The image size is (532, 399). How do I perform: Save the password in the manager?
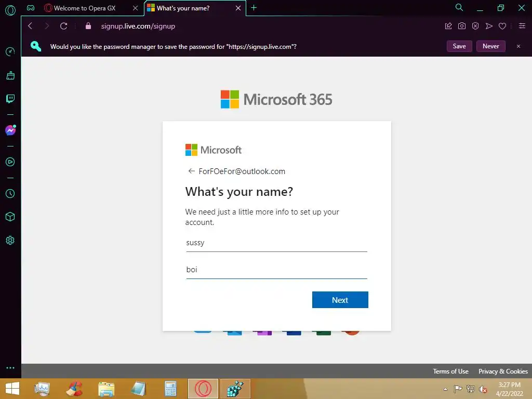pyautogui.click(x=459, y=46)
